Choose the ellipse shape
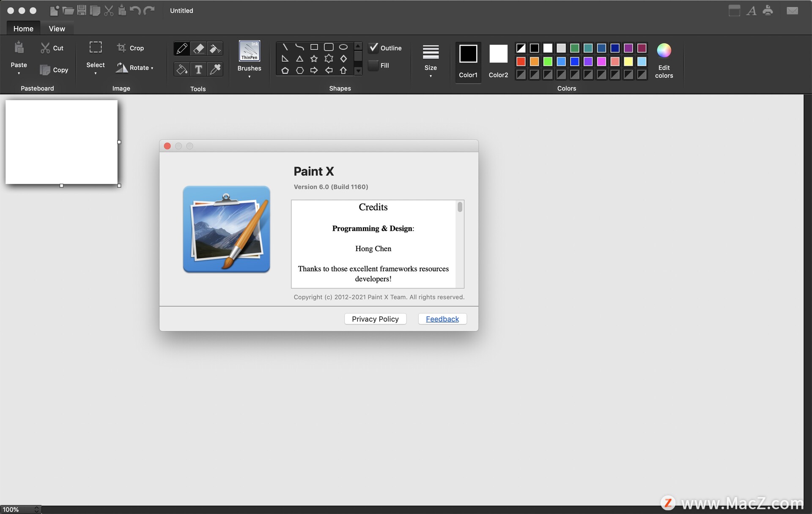Image resolution: width=812 pixels, height=514 pixels. pyautogui.click(x=343, y=47)
